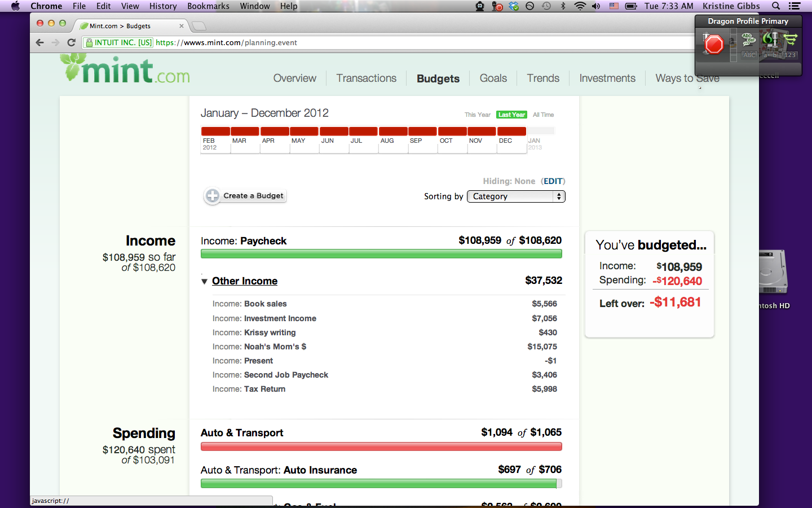Click the Other Income link

(245, 281)
